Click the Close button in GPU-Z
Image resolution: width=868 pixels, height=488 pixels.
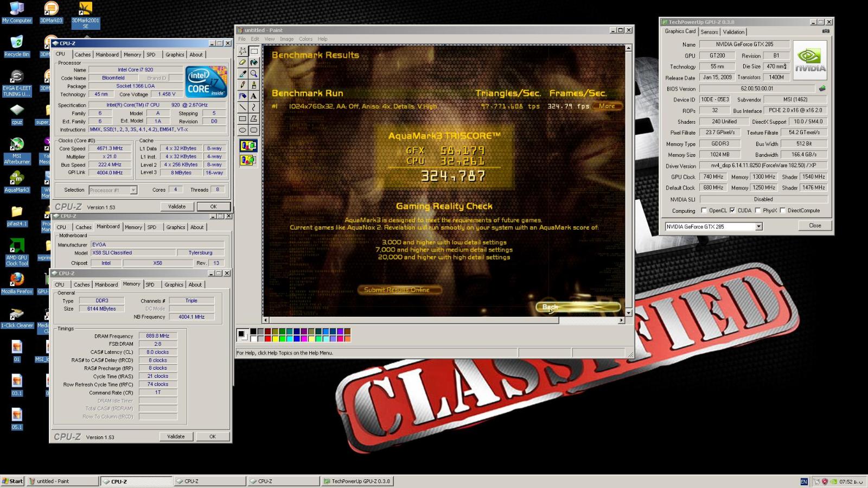point(815,225)
